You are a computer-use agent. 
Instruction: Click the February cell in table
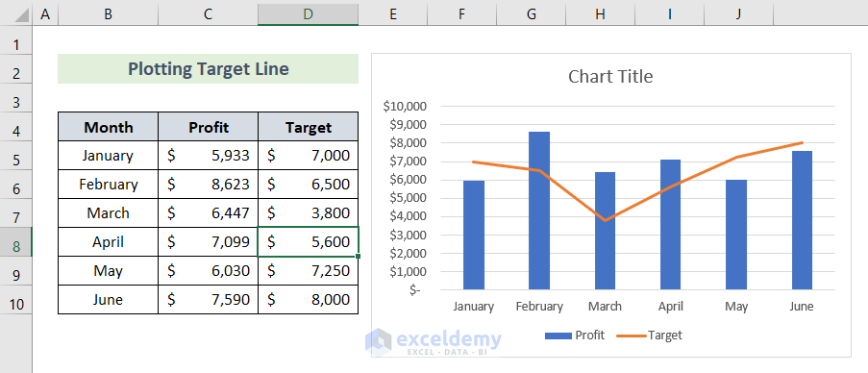click(x=108, y=185)
